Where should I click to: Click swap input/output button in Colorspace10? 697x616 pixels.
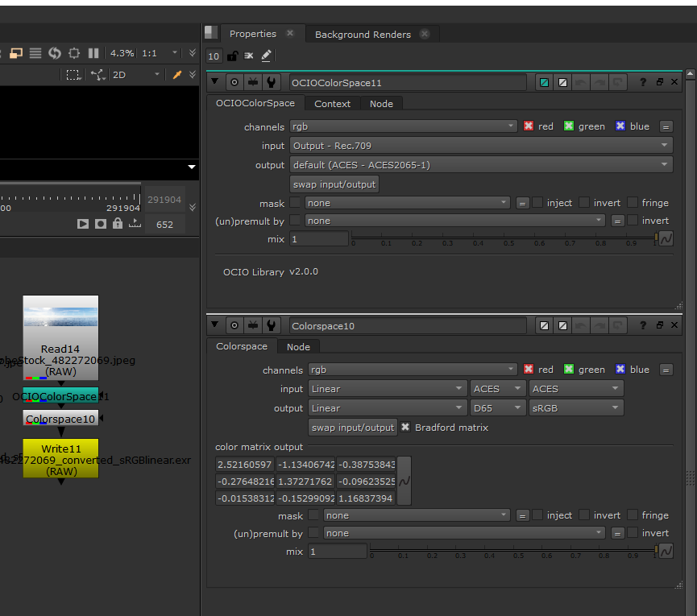pos(353,428)
